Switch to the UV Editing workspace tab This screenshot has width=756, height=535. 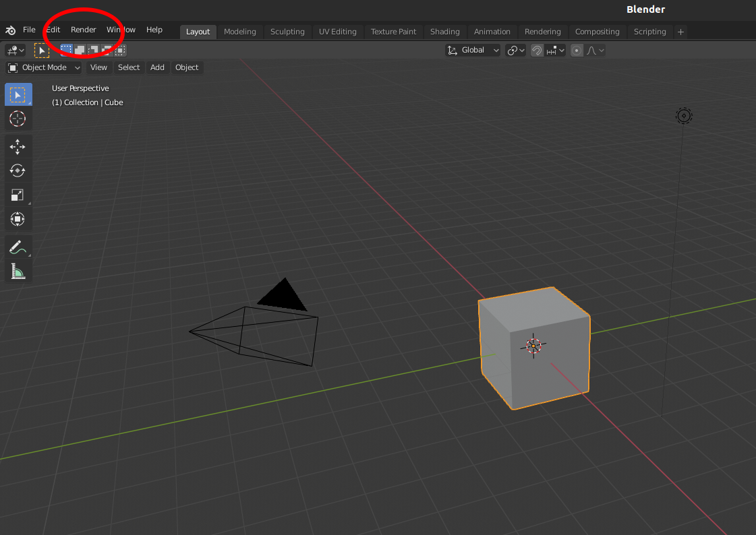(337, 32)
